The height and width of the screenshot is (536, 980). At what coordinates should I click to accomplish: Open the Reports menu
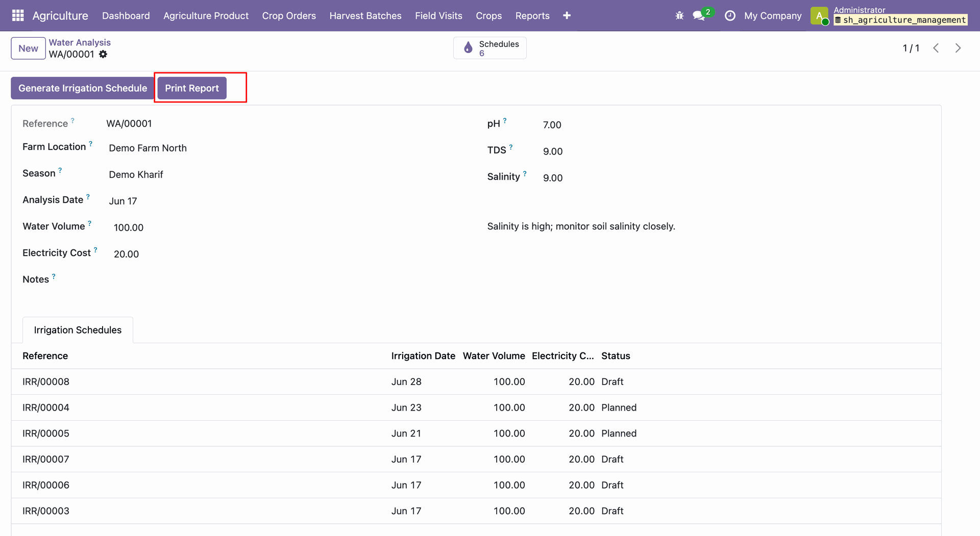point(532,16)
